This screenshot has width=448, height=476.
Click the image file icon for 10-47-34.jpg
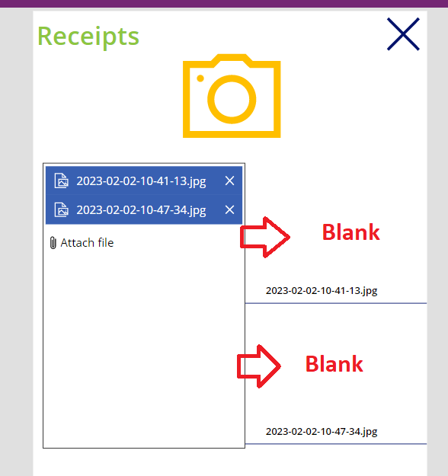62,209
